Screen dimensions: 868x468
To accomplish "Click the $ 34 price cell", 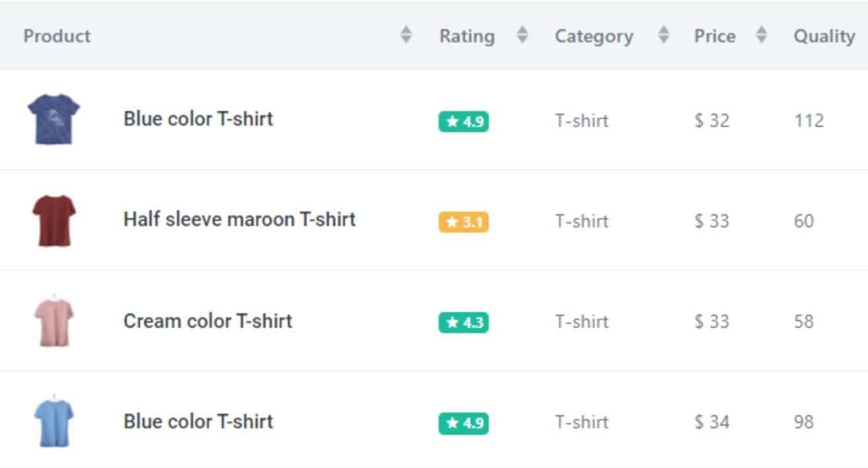I will point(711,422).
